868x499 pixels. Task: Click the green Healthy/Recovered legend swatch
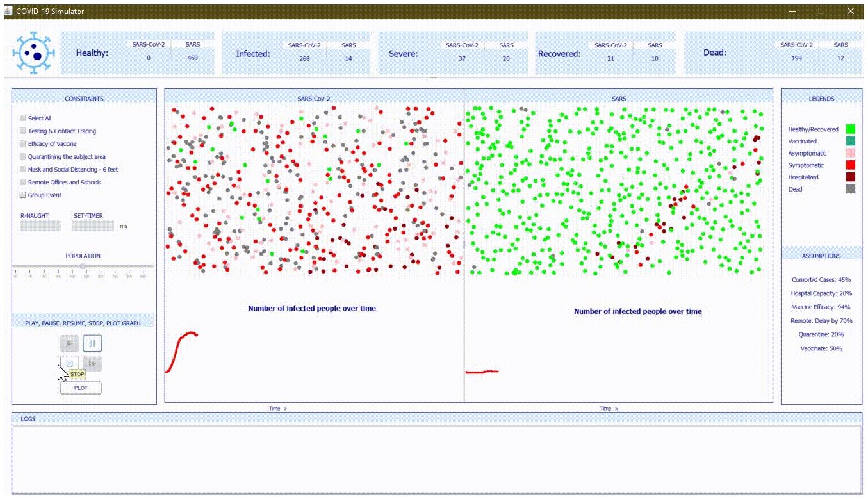tap(851, 129)
